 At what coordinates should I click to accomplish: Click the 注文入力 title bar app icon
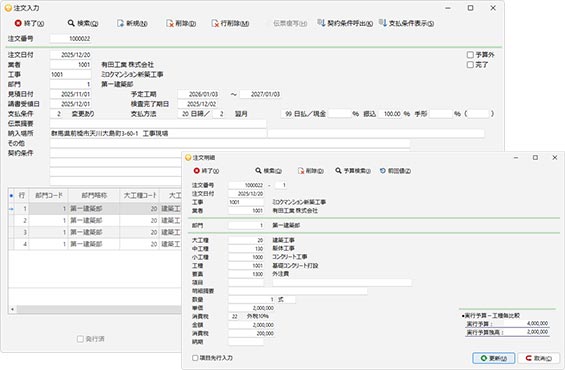tap(8, 8)
